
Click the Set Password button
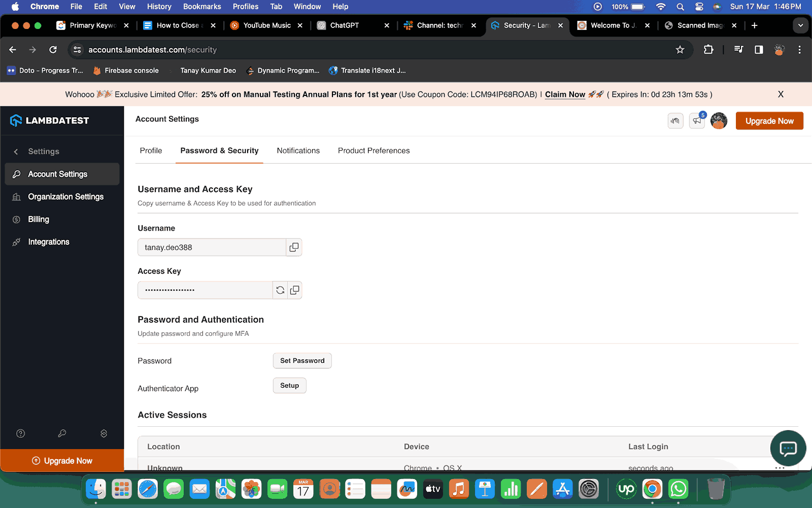(x=302, y=360)
